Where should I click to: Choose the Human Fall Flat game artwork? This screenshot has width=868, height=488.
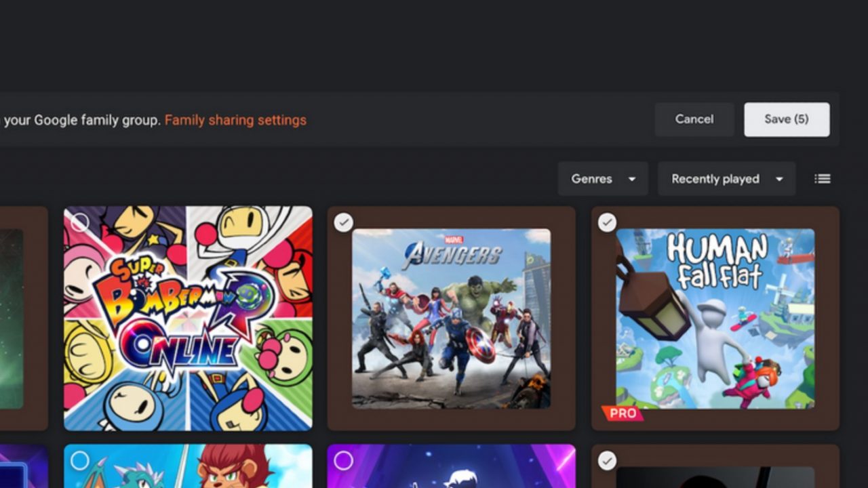(715, 319)
